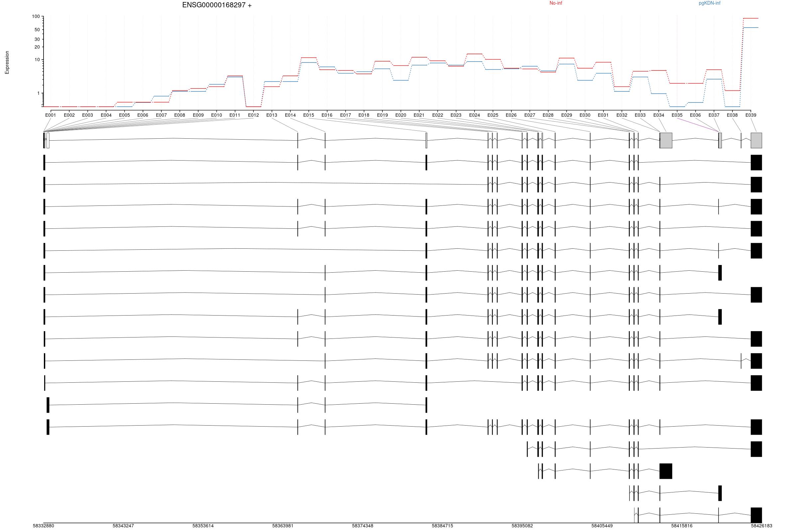
Task: Click exon label E016
Action: tap(327, 115)
